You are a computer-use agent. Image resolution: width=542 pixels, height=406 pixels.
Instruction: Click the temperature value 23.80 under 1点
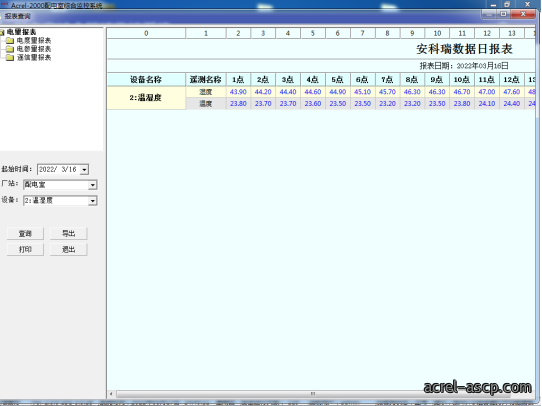click(239, 104)
